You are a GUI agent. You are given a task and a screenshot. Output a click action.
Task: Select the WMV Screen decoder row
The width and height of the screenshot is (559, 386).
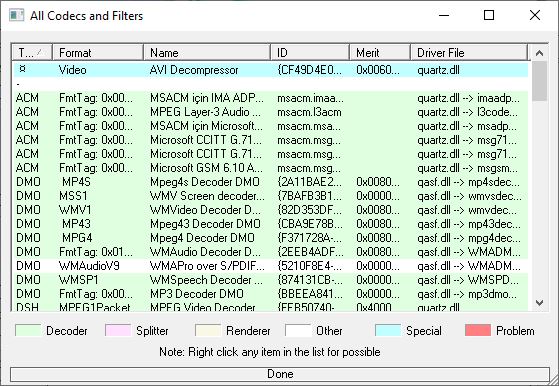pos(271,196)
